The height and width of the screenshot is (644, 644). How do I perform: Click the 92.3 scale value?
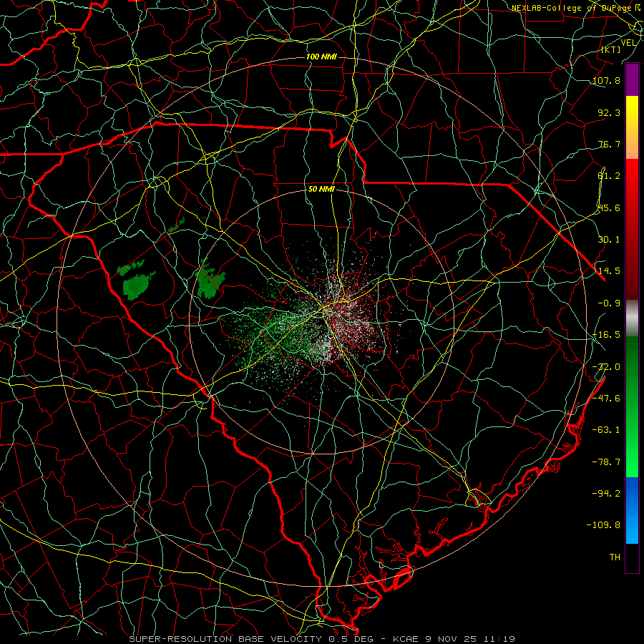click(x=609, y=112)
